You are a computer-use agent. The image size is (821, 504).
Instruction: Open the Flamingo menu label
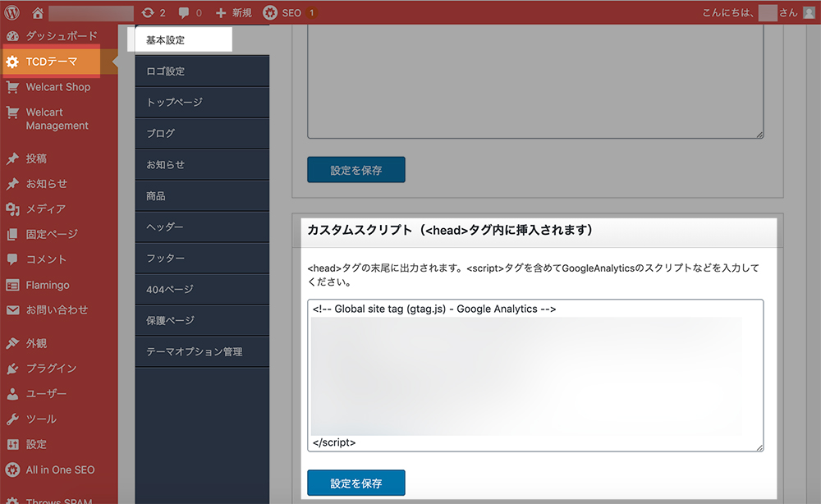click(48, 285)
